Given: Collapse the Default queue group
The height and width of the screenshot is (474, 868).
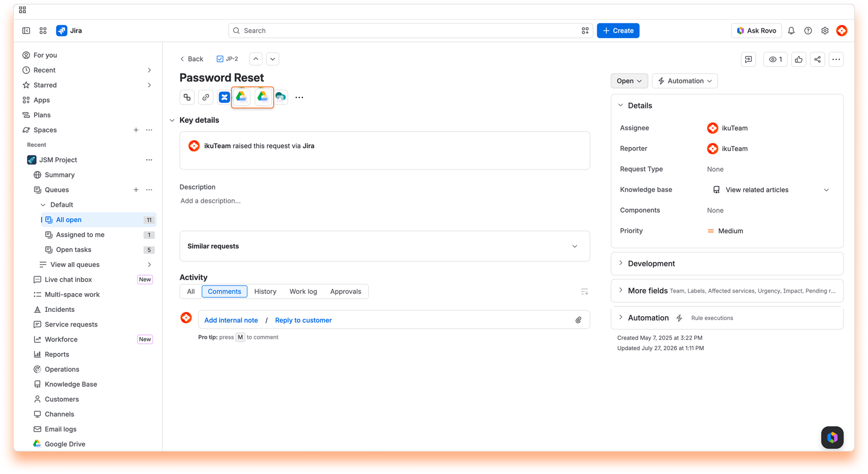Looking at the screenshot, I should pyautogui.click(x=43, y=205).
